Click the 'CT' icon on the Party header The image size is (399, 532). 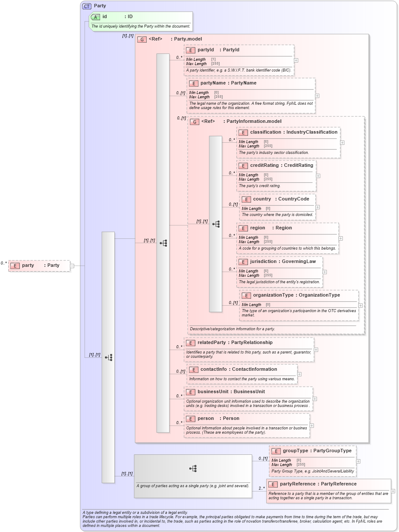point(86,6)
